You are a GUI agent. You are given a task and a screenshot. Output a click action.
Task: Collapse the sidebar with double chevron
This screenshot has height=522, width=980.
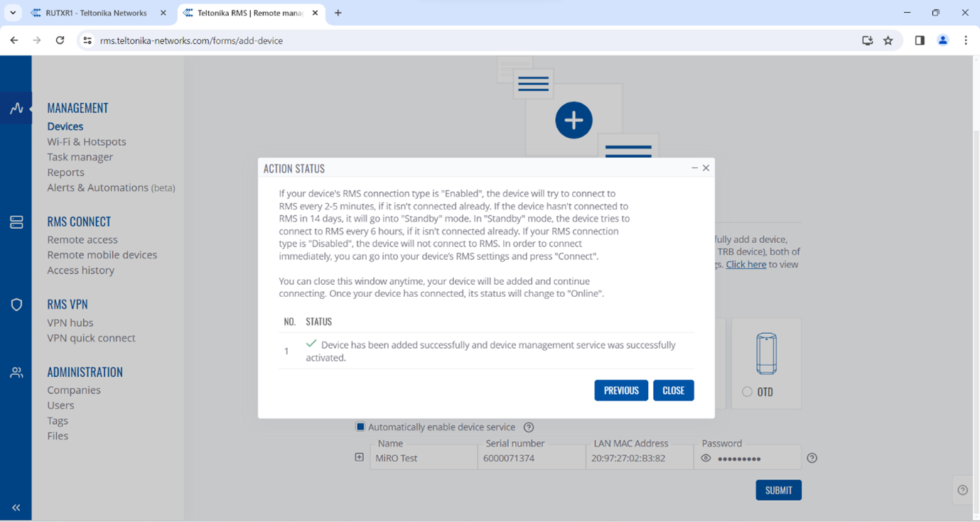point(16,508)
